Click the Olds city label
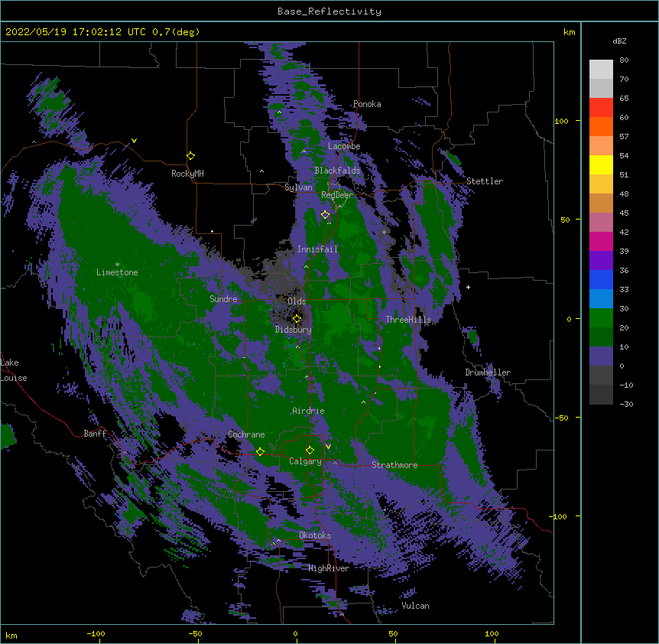 [297, 301]
